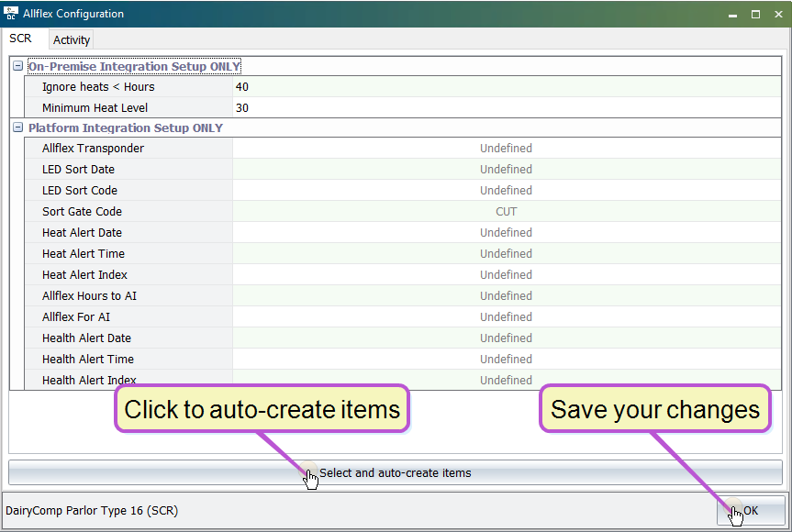The height and width of the screenshot is (532, 792).
Task: Click the Health Alert Date label
Action: [86, 338]
